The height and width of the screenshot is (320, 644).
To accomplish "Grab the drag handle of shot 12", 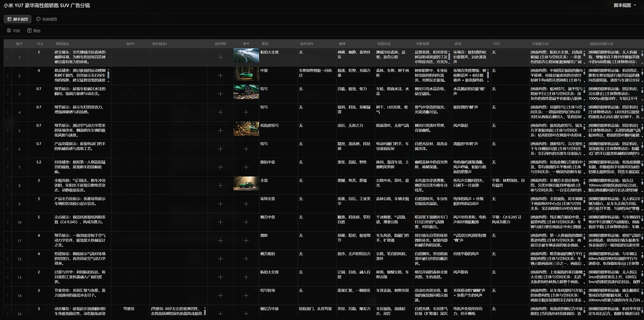I will click(x=7, y=258).
